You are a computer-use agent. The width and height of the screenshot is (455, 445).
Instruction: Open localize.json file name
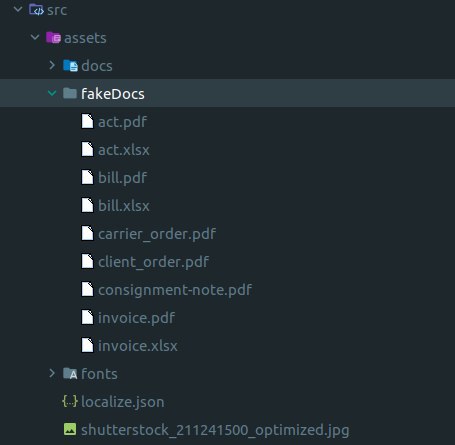123,402
